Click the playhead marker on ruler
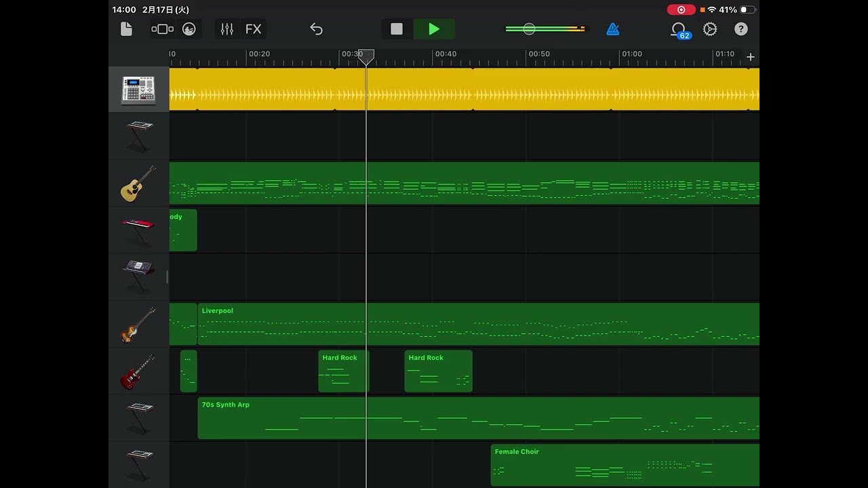The image size is (868, 488). 366,57
